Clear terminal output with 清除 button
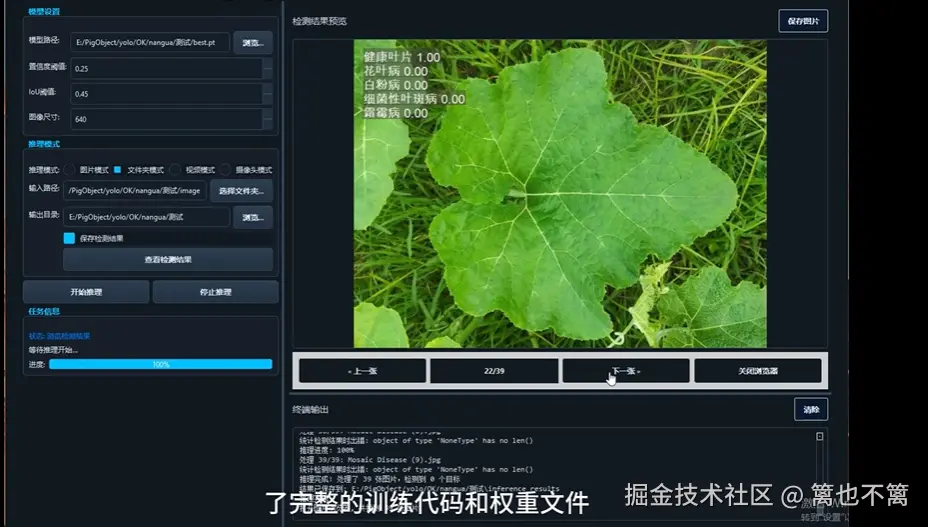This screenshot has width=928, height=527. (x=811, y=409)
